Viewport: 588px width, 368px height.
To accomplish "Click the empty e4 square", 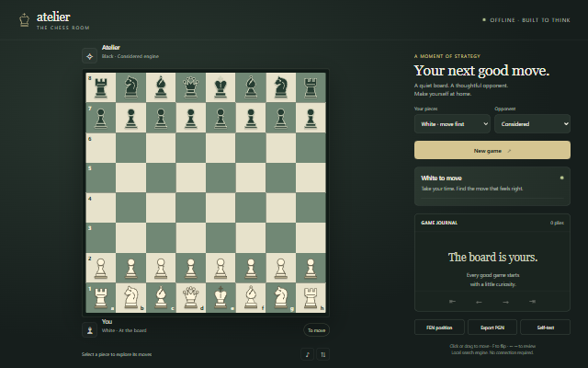I will tap(220, 208).
